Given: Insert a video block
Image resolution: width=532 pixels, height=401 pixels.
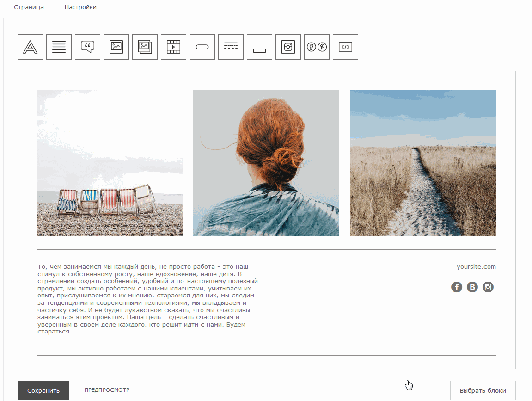Looking at the screenshot, I should (173, 47).
